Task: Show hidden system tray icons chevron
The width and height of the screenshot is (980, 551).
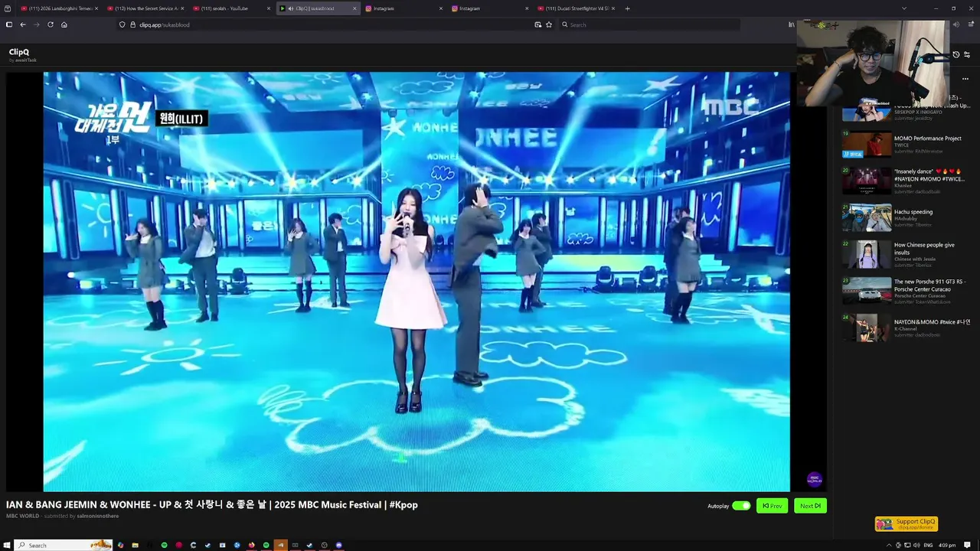Action: click(x=889, y=545)
